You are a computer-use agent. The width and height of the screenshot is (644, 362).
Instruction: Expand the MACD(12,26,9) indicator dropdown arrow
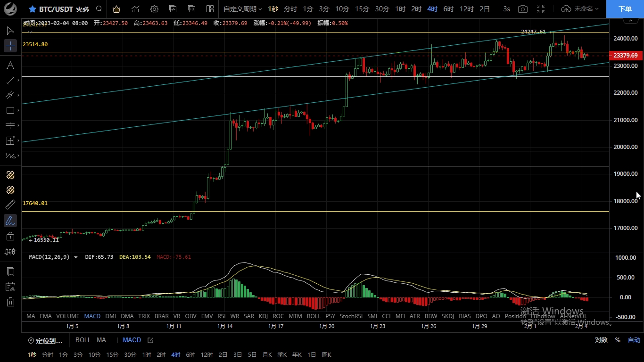click(76, 257)
